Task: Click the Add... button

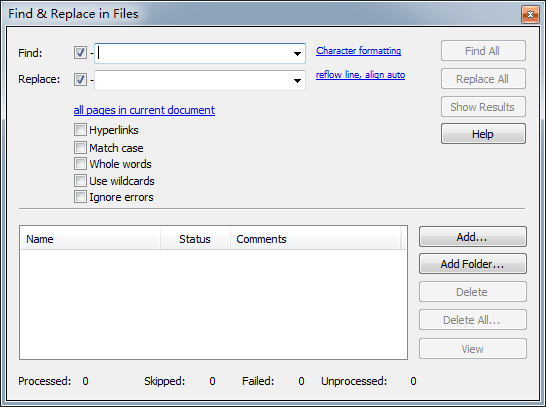Action: [473, 237]
